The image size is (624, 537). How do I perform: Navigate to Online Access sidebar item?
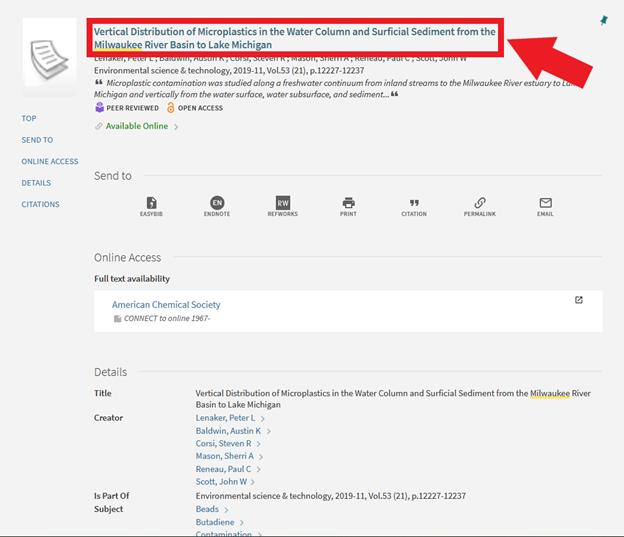click(49, 161)
